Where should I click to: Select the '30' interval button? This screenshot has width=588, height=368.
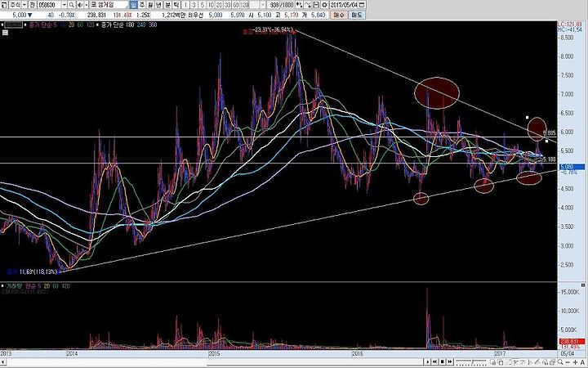(x=227, y=5)
